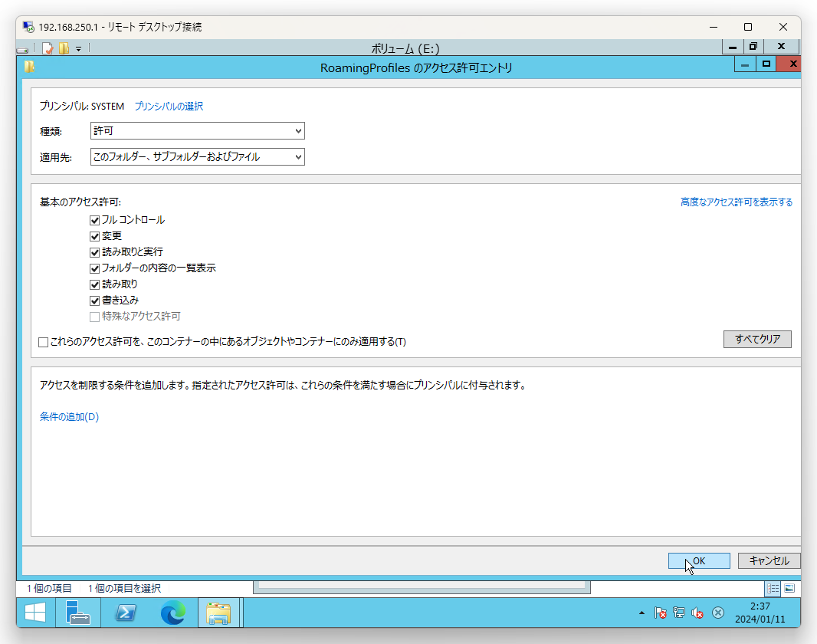Uncheck the 読み取り permission checkbox
Viewport: 817px width, 644px height.
pyautogui.click(x=95, y=285)
